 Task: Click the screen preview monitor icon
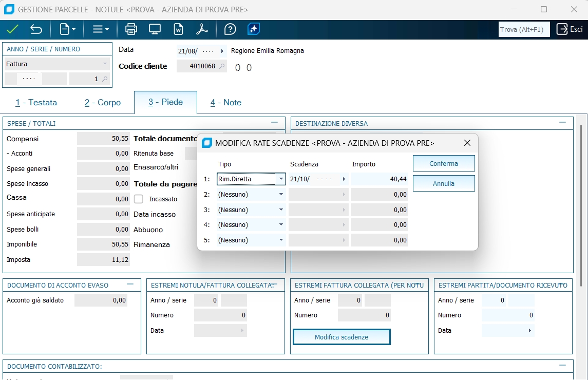(x=155, y=29)
